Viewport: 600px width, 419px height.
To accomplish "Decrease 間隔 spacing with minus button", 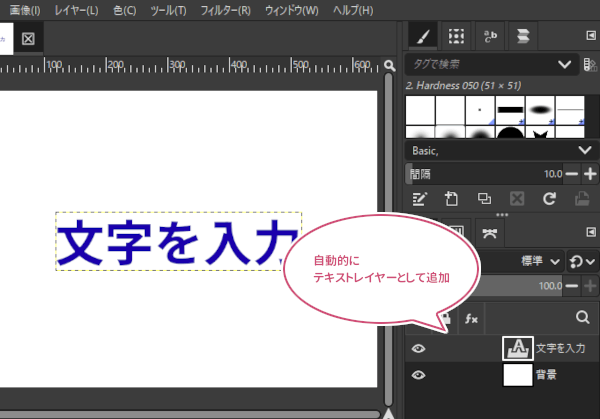I will [572, 174].
